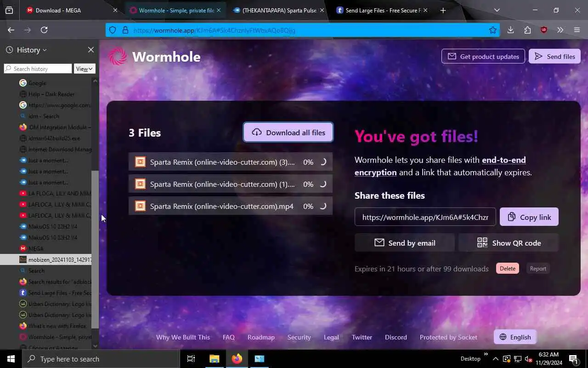The width and height of the screenshot is (588, 368).
Task: Switch to the Download - MEGA tab
Action: coord(65,10)
